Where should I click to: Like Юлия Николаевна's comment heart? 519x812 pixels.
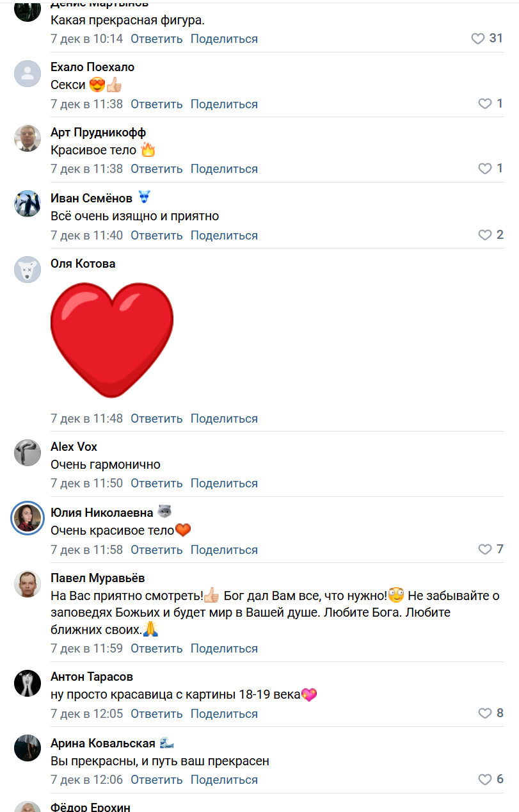485,549
